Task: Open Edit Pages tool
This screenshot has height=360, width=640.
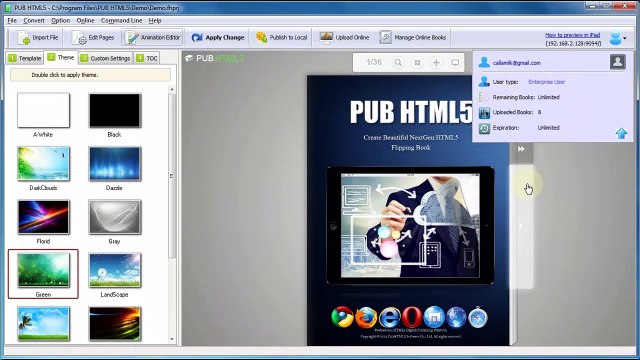Action: point(93,38)
